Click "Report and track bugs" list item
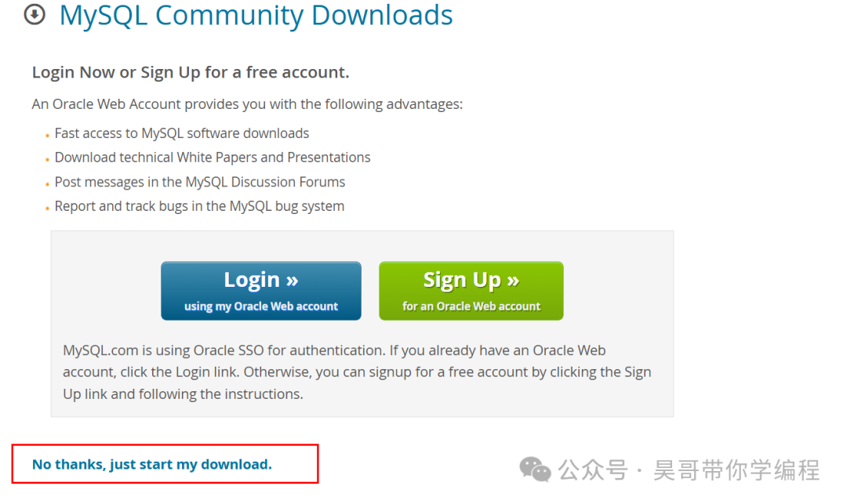 tap(199, 206)
